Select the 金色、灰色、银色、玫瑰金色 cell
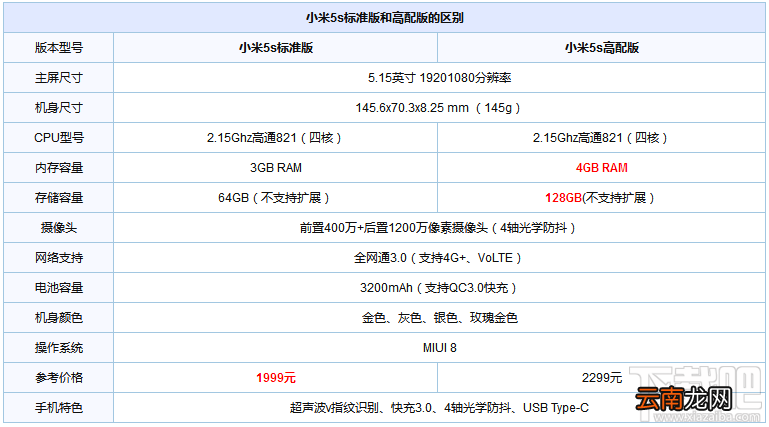769x427 pixels. [x=439, y=318]
